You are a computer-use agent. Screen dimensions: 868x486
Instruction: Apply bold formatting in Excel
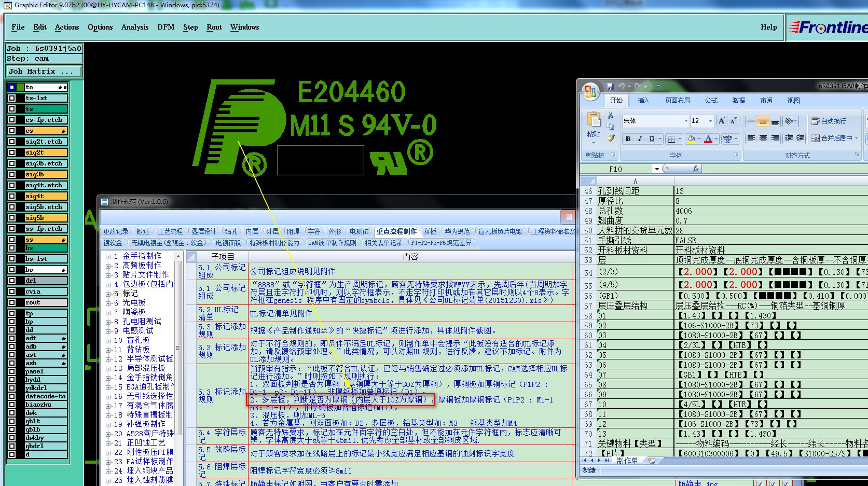click(x=628, y=139)
